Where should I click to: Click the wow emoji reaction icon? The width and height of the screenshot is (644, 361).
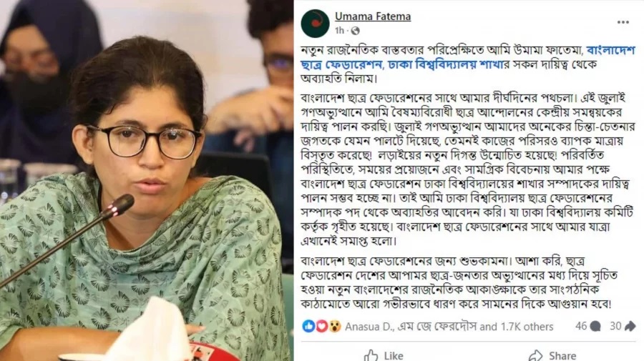tap(335, 326)
